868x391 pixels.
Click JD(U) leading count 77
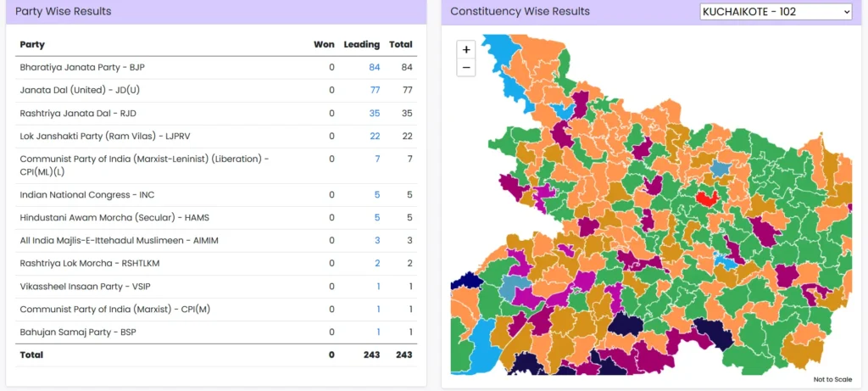[374, 90]
